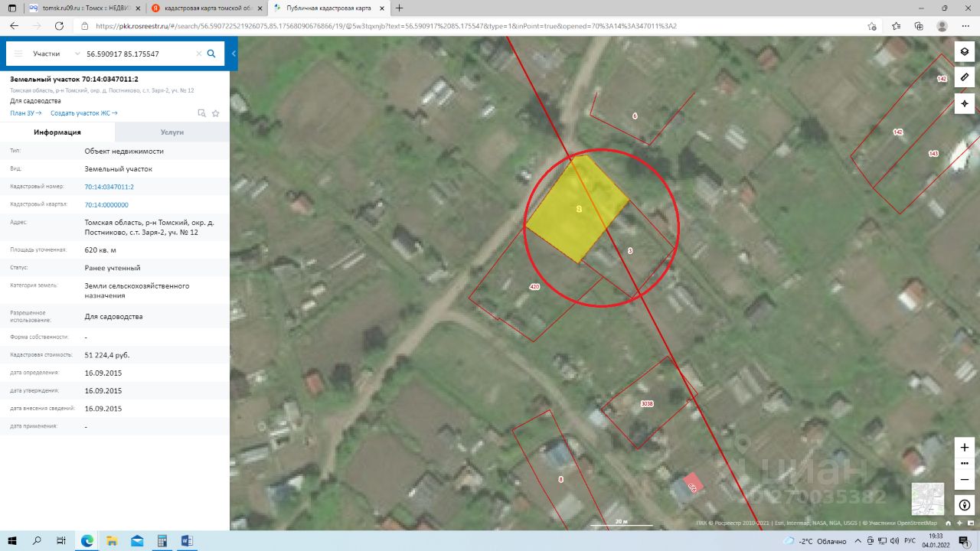Screen dimensions: 980x551
Task: Collapse the left info panel
Action: (x=234, y=54)
